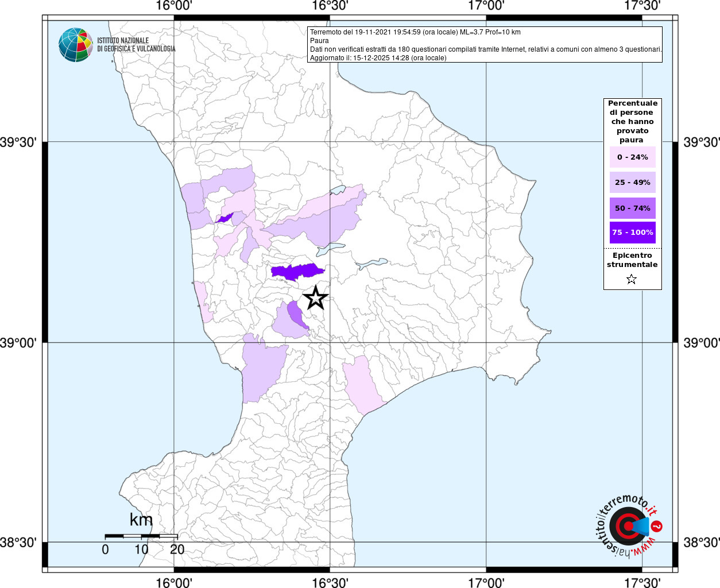The height and width of the screenshot is (588, 720).
Task: Click the top axis label 16°30'
Action: tap(330, 6)
